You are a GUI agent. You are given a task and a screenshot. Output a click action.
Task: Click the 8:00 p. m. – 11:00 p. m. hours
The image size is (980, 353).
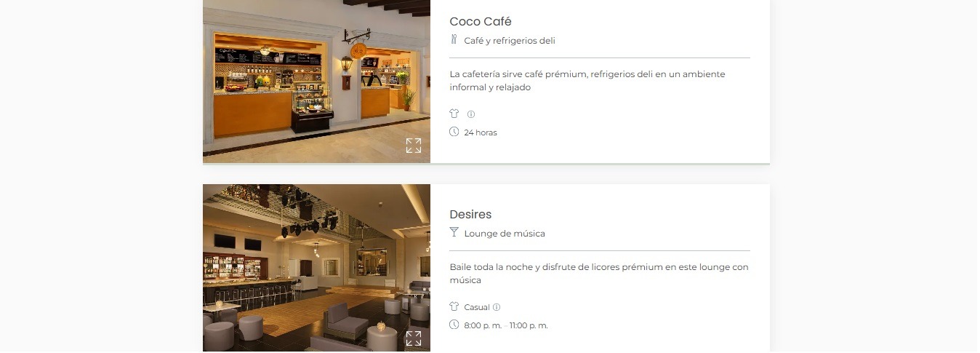(506, 325)
